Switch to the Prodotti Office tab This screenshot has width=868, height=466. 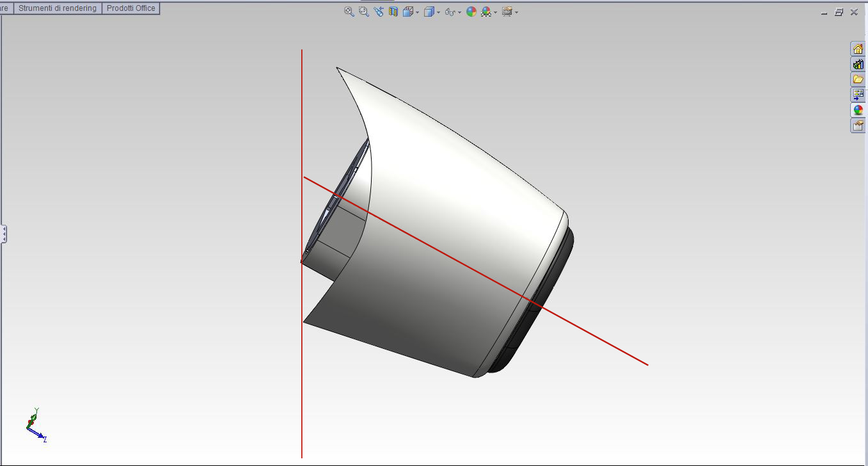tap(131, 8)
